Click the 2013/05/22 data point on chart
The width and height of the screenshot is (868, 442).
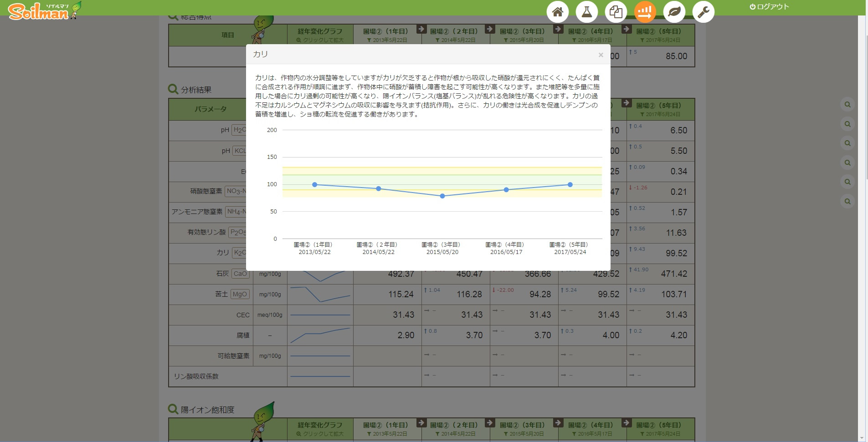pos(315,185)
